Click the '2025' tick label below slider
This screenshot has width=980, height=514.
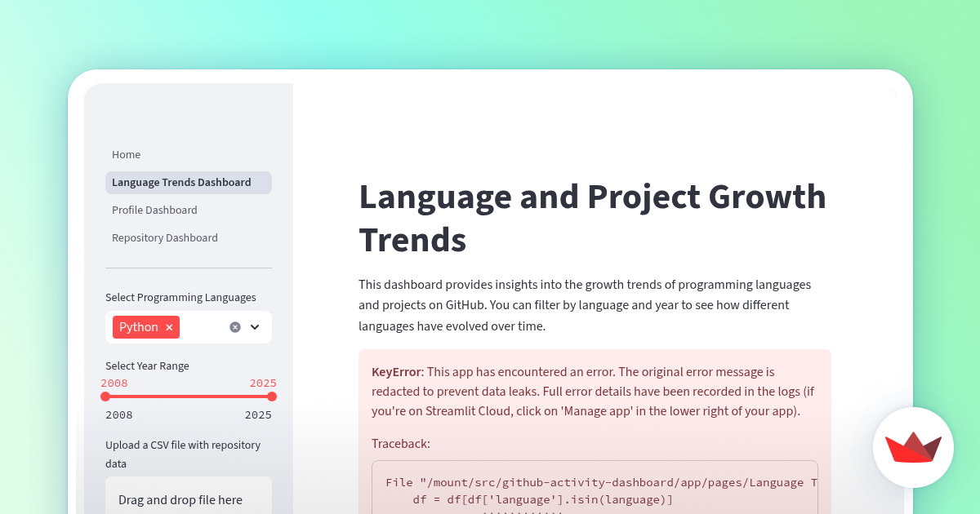[258, 415]
